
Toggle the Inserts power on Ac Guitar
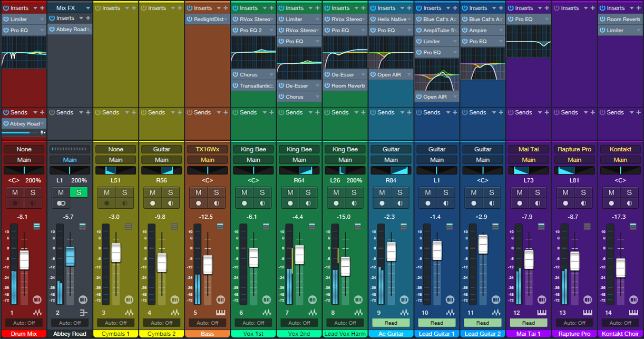(x=373, y=8)
